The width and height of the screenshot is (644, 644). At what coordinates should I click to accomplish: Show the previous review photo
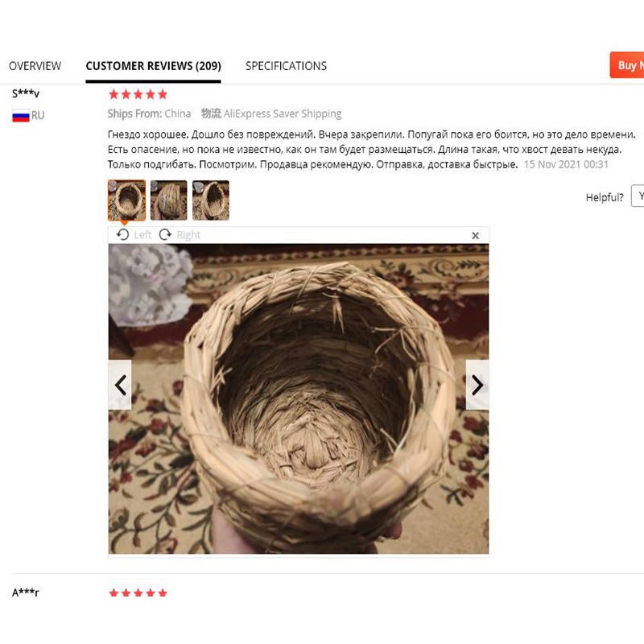(x=120, y=385)
